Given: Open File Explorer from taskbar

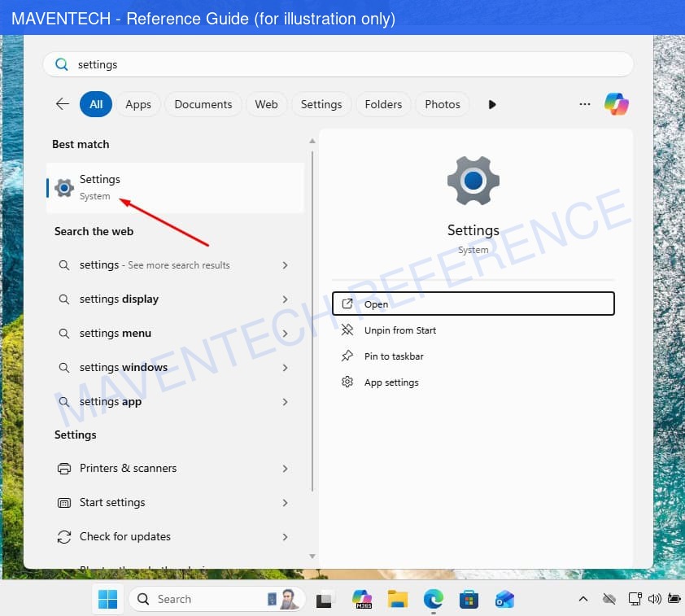Looking at the screenshot, I should pos(398,599).
